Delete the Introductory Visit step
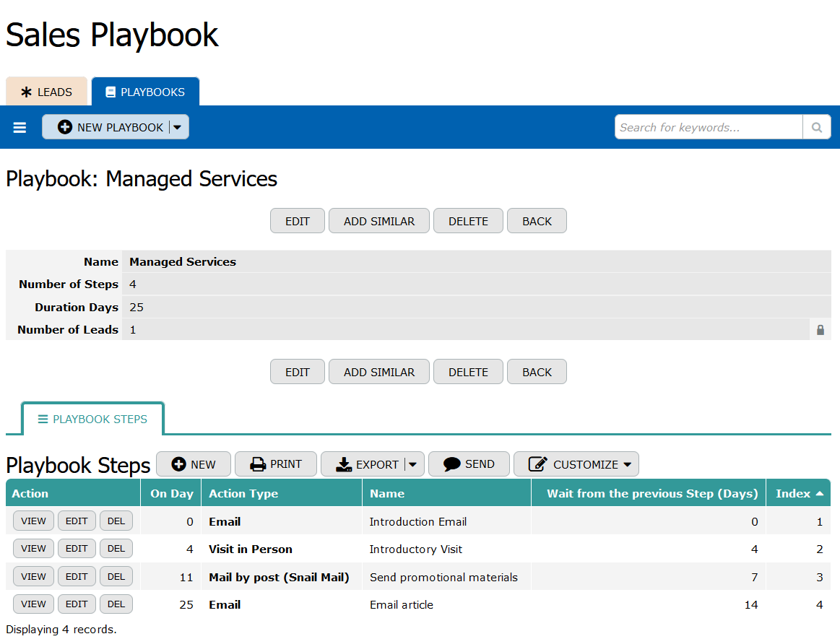The height and width of the screenshot is (639, 840). (116, 549)
